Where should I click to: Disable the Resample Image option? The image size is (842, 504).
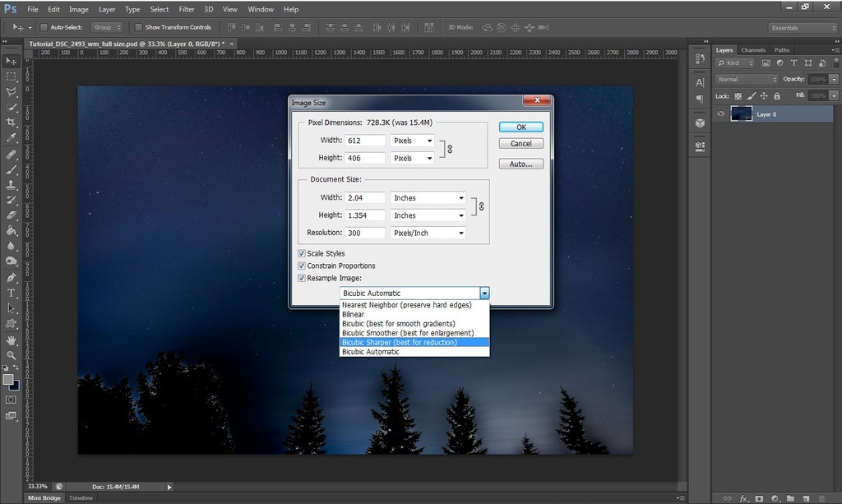click(x=303, y=278)
